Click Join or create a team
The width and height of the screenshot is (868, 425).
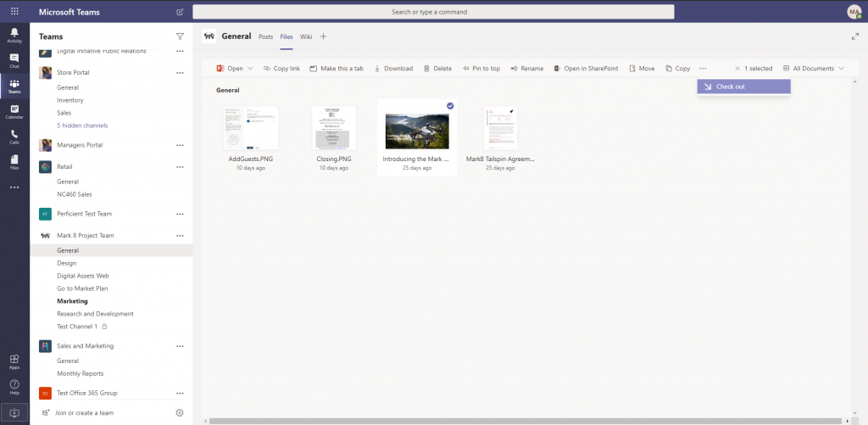(78, 413)
